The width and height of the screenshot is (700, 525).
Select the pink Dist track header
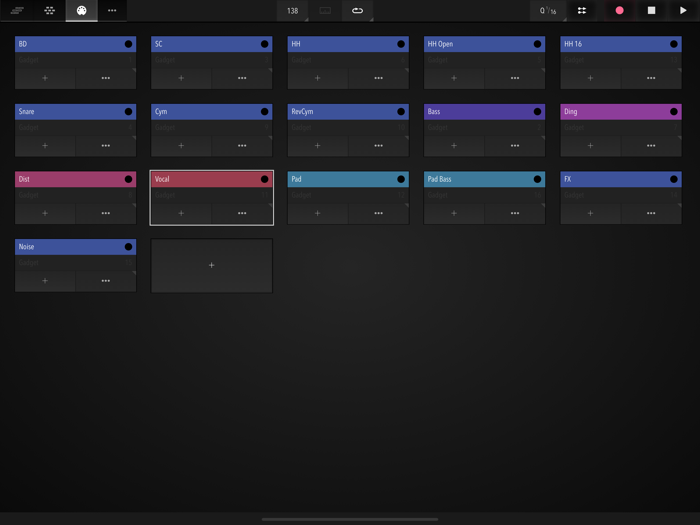tap(75, 179)
